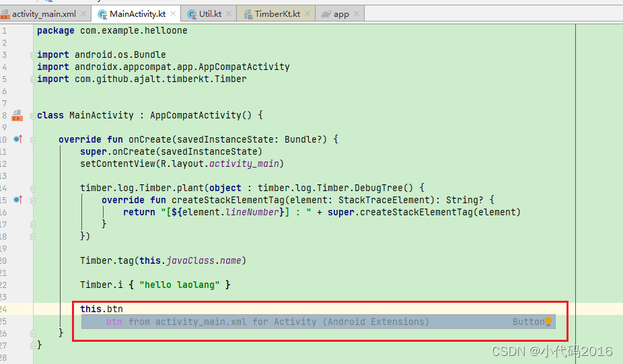623x364 pixels.
Task: Click the fold end marker on line 18
Action: click(33, 237)
